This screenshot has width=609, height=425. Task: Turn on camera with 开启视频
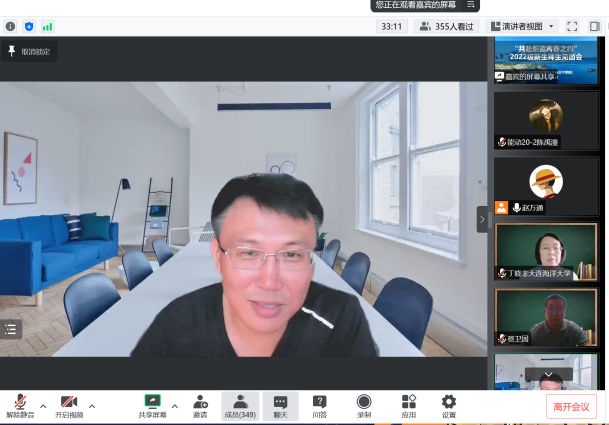pyautogui.click(x=68, y=405)
